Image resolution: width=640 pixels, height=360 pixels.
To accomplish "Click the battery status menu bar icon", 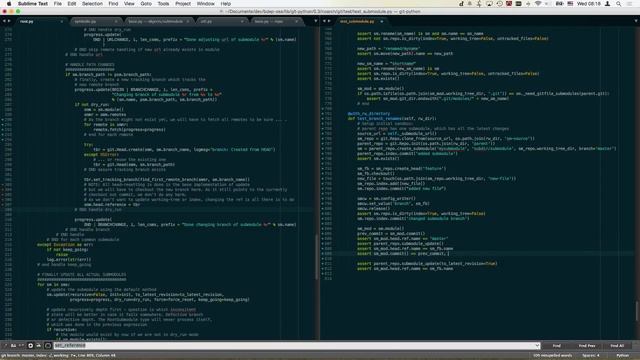I will coord(559,4).
